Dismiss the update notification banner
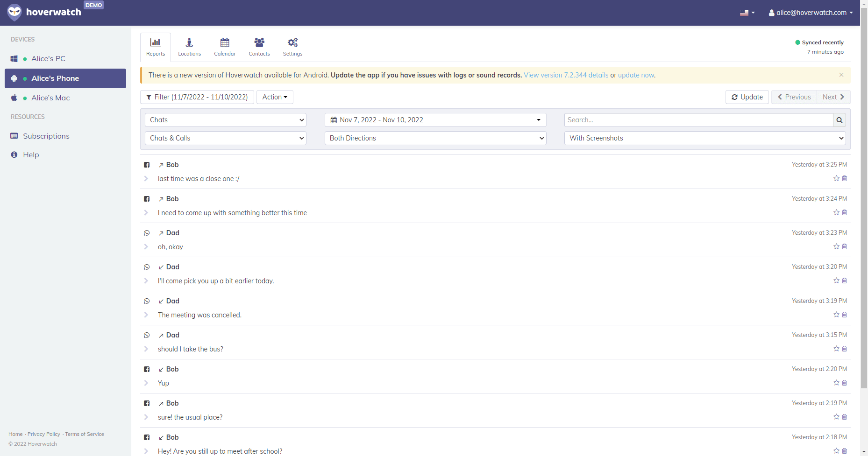 (841, 75)
